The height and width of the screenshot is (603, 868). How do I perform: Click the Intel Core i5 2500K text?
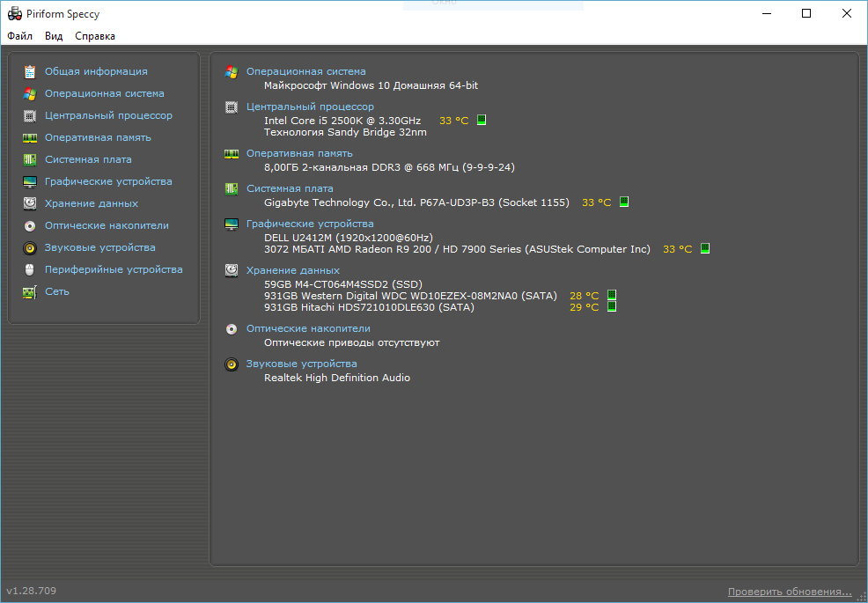pyautogui.click(x=342, y=121)
